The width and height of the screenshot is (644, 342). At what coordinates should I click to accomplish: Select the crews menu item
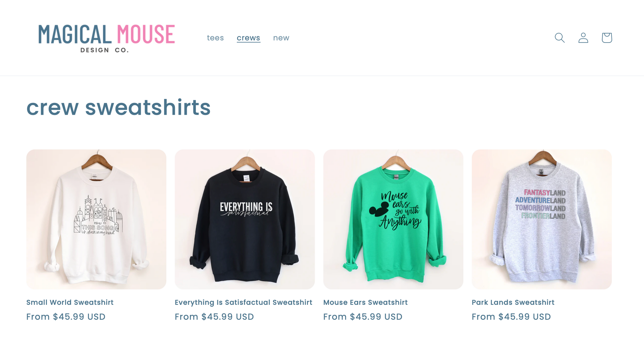[x=249, y=38]
